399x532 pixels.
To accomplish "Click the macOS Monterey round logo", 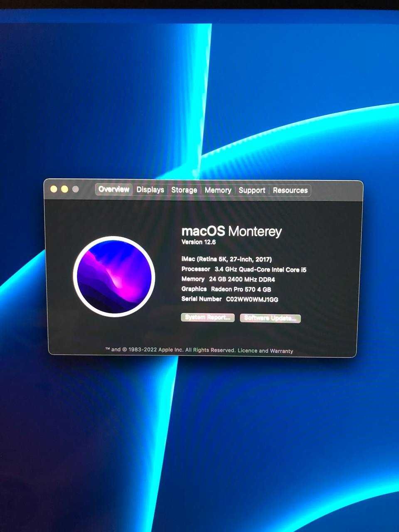I will point(114,276).
